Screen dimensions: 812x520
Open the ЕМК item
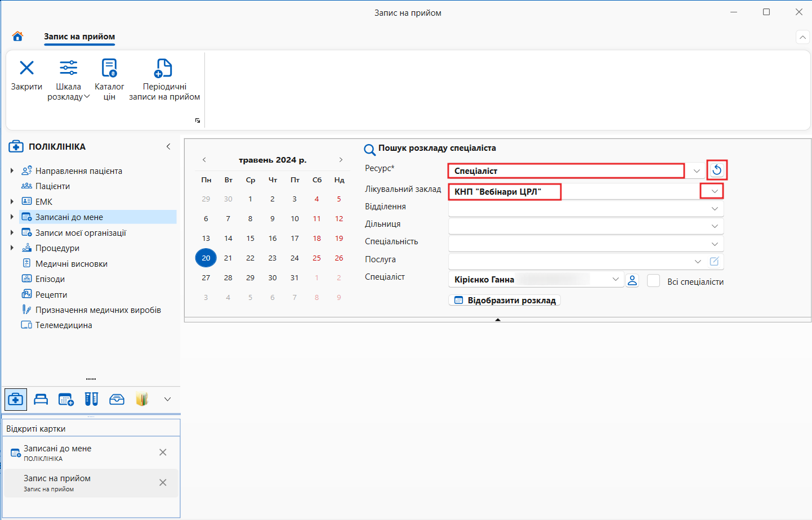point(44,201)
